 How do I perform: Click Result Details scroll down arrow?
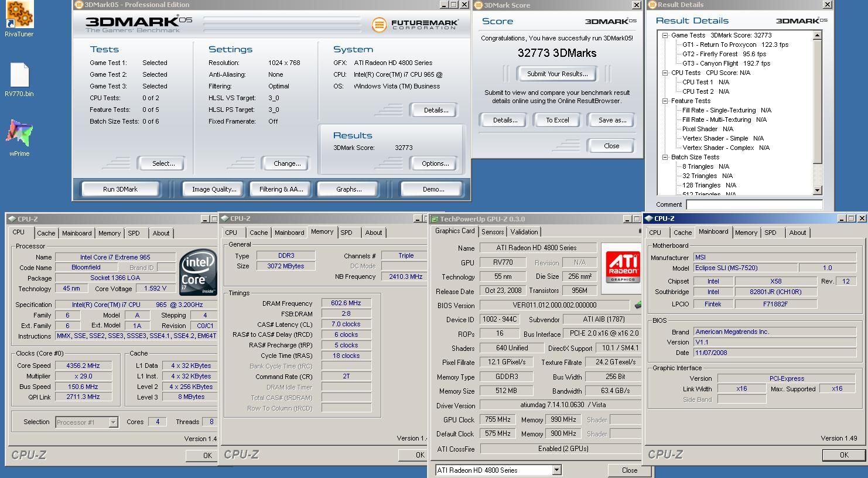[818, 190]
